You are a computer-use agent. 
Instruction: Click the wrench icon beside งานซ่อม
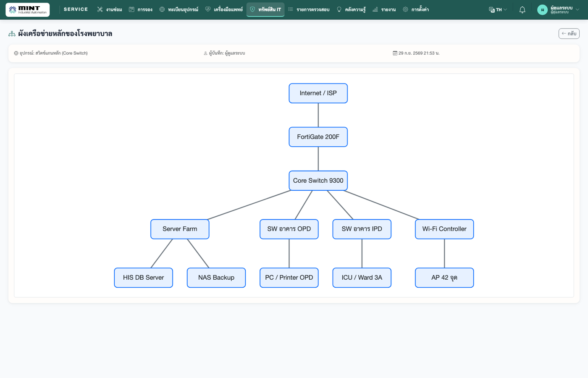tap(100, 9)
